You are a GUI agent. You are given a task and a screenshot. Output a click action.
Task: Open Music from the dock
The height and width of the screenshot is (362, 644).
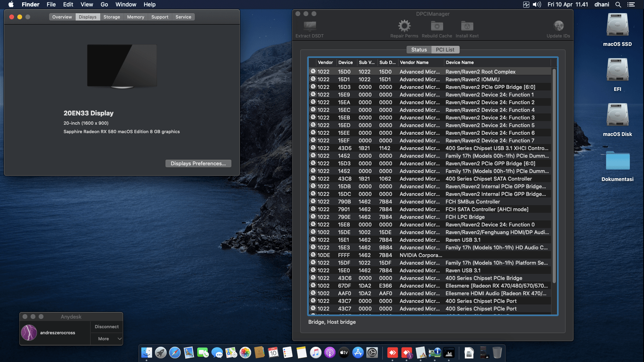[316, 353]
